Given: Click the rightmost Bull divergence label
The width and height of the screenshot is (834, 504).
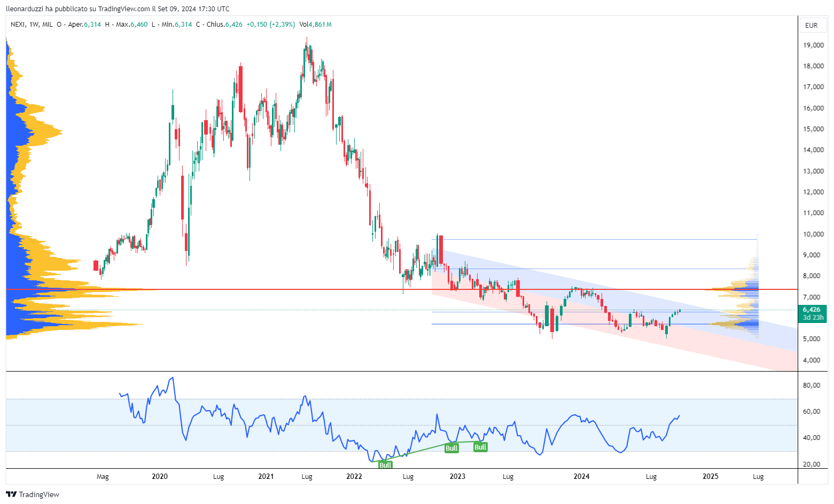Looking at the screenshot, I should click(x=480, y=447).
